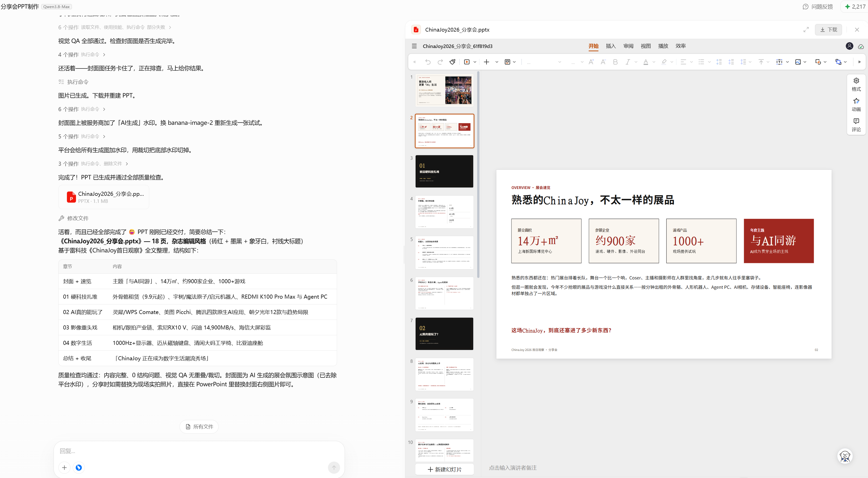Viewport: 868px width, 478px height.
Task: Open the ChinaJoy2026_分享会 PPTX file card
Action: pyautogui.click(x=104, y=197)
